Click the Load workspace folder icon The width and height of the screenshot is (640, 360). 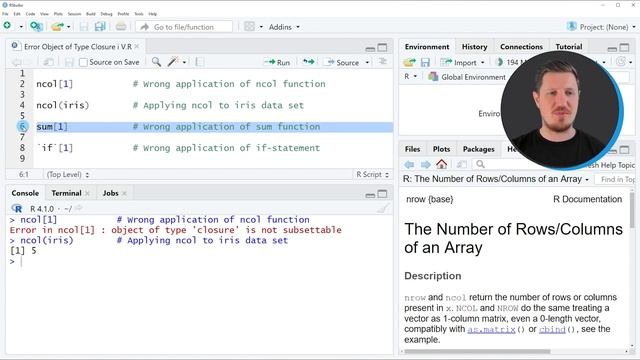[x=409, y=62]
